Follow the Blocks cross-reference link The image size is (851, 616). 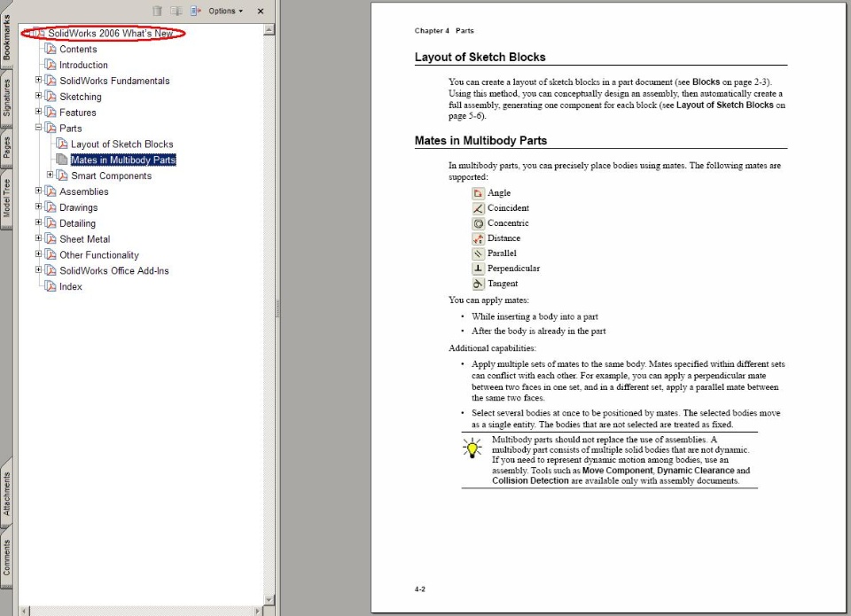click(x=706, y=82)
